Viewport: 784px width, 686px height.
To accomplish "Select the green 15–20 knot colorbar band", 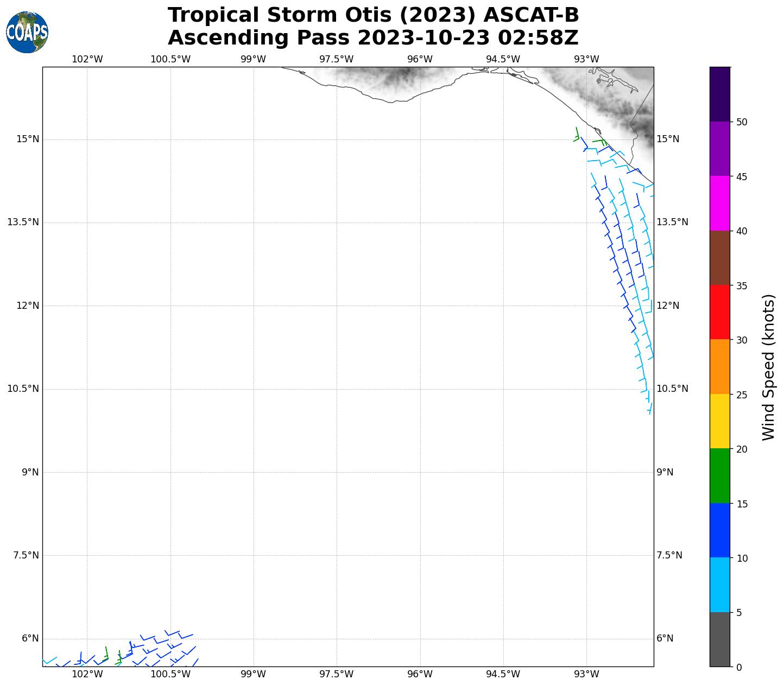I will click(x=720, y=476).
